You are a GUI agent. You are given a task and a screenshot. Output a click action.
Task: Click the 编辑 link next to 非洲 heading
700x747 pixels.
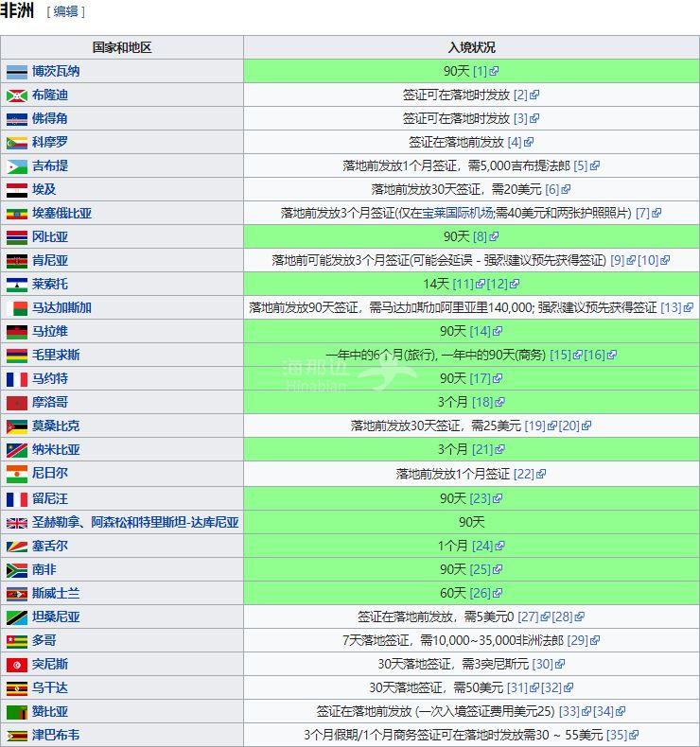click(x=66, y=12)
